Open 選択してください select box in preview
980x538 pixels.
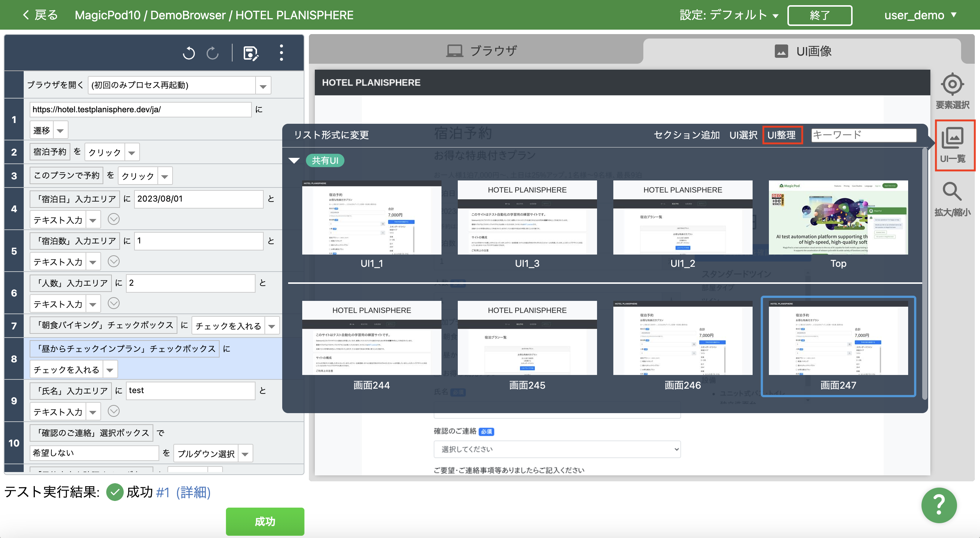(557, 449)
